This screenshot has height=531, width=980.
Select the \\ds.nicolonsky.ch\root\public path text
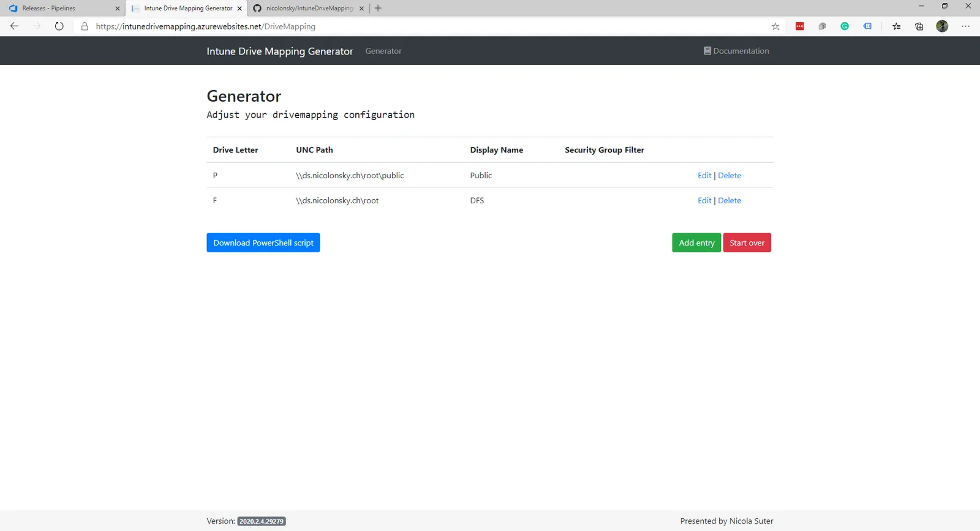click(x=350, y=175)
